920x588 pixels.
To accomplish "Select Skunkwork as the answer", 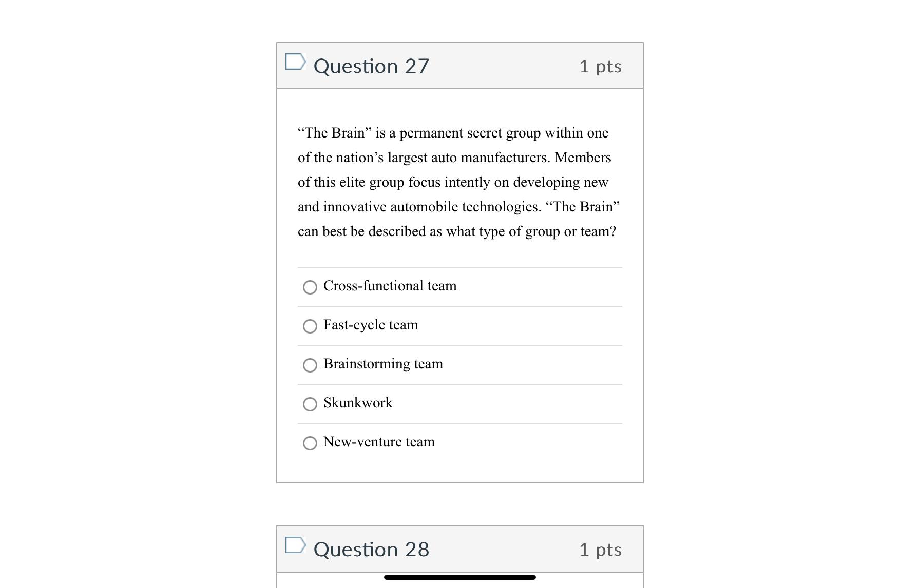I will pos(310,404).
